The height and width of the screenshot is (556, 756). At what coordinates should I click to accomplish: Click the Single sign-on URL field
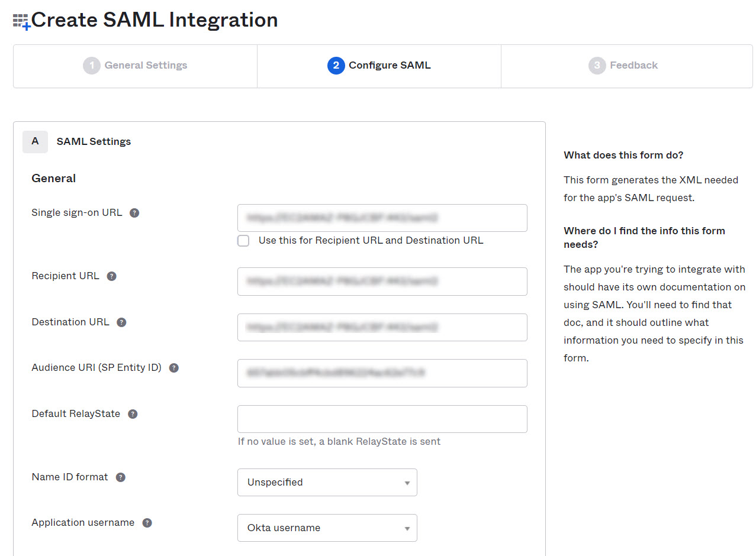point(382,218)
